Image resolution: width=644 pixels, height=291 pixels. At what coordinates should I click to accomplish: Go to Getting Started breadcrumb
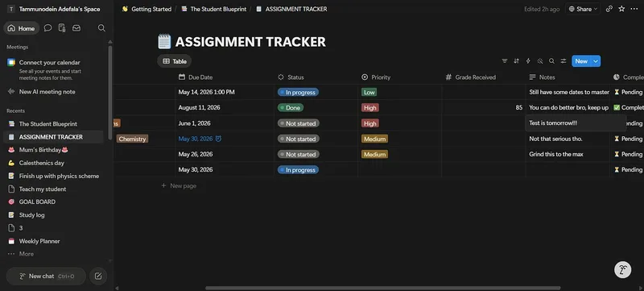147,9
